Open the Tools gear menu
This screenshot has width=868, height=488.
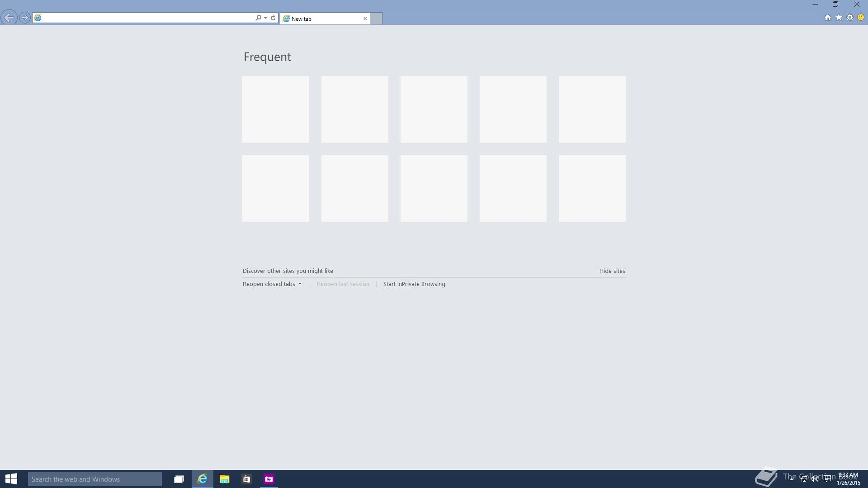[x=850, y=18]
